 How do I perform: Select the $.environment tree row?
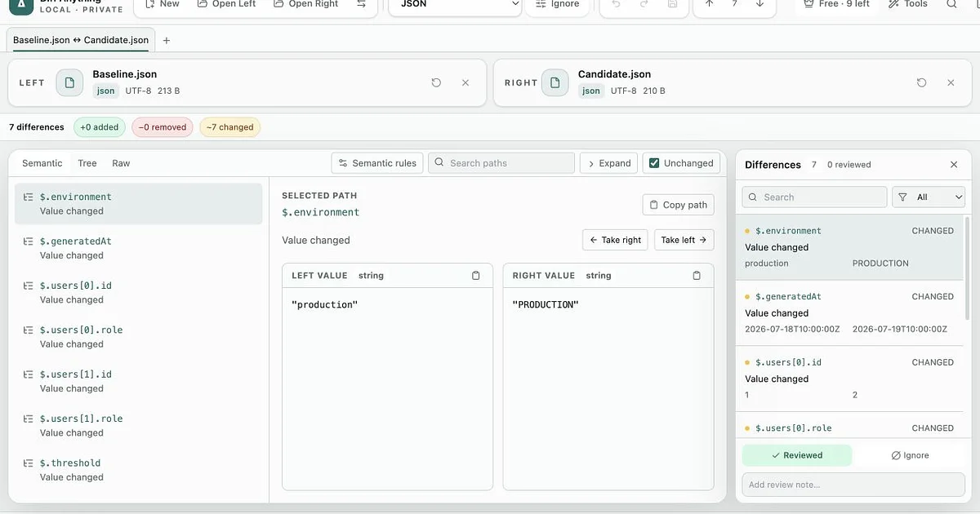tap(138, 204)
